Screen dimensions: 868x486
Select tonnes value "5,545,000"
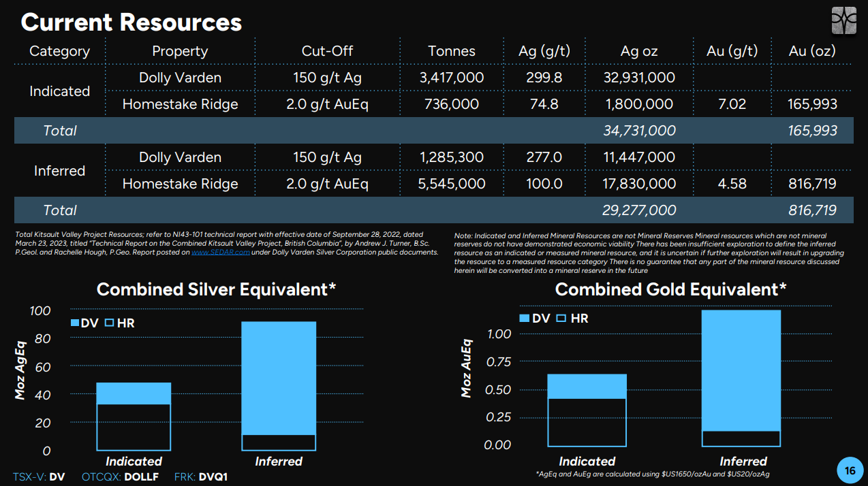tap(452, 184)
